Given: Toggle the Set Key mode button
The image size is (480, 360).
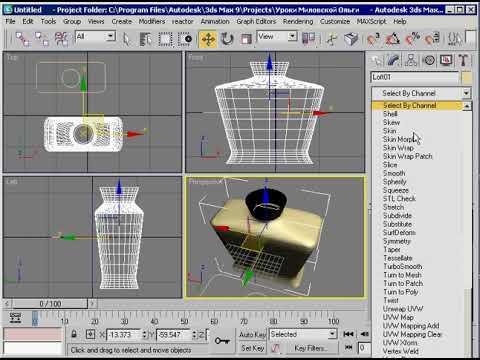Looking at the screenshot, I should point(252,348).
